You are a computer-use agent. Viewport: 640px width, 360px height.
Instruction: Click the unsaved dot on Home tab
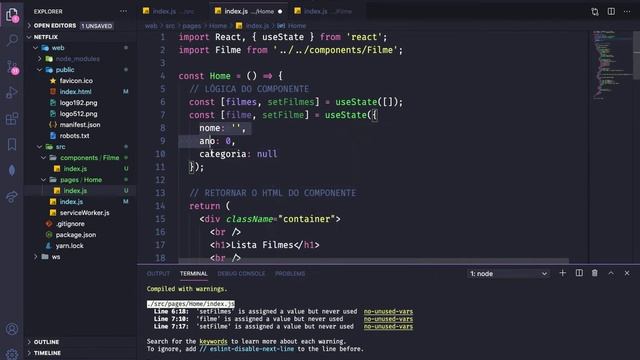click(x=280, y=11)
